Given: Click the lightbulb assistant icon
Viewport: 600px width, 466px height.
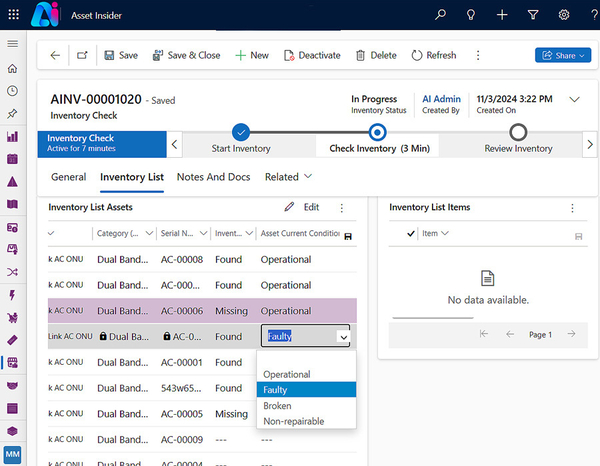Looking at the screenshot, I should (471, 15).
